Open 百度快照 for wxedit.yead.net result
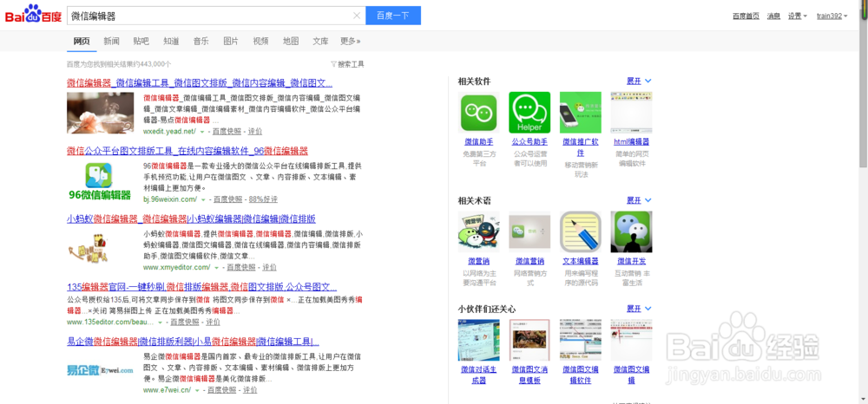The image size is (868, 404). point(227,132)
